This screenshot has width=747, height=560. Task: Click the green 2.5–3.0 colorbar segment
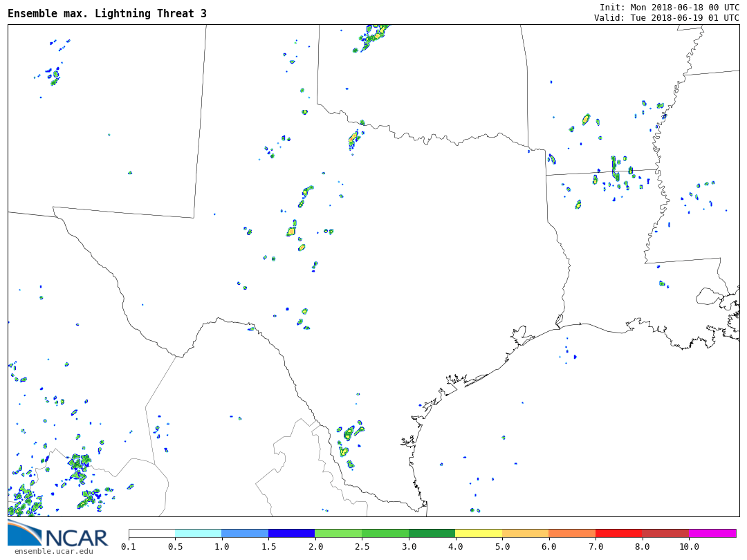tap(385, 533)
